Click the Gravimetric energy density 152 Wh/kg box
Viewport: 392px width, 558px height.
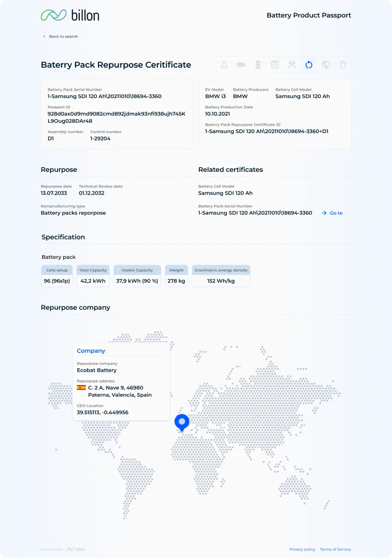(x=221, y=276)
